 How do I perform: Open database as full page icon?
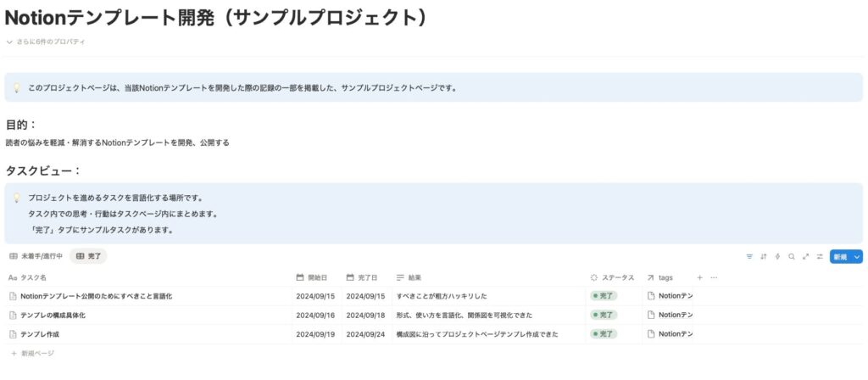coord(805,256)
